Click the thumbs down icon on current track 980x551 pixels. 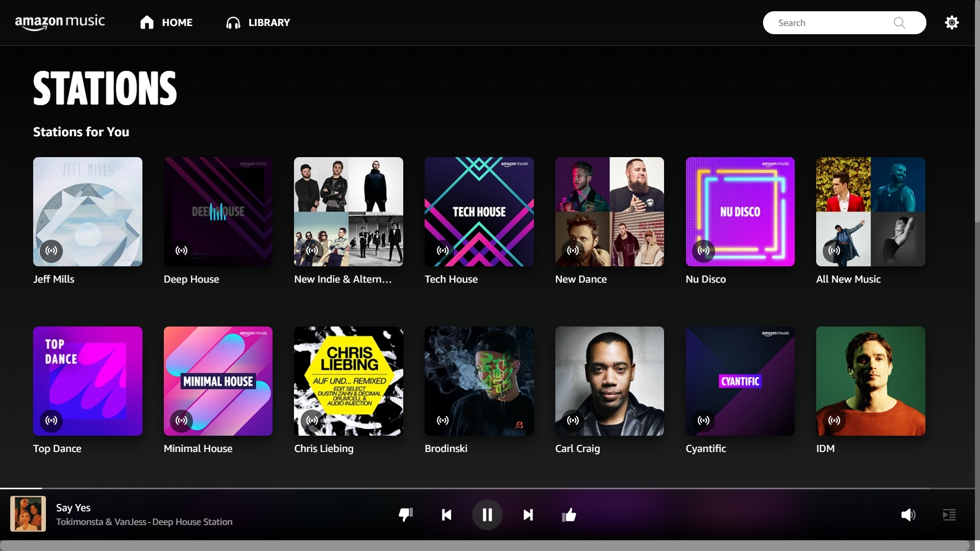tap(405, 515)
